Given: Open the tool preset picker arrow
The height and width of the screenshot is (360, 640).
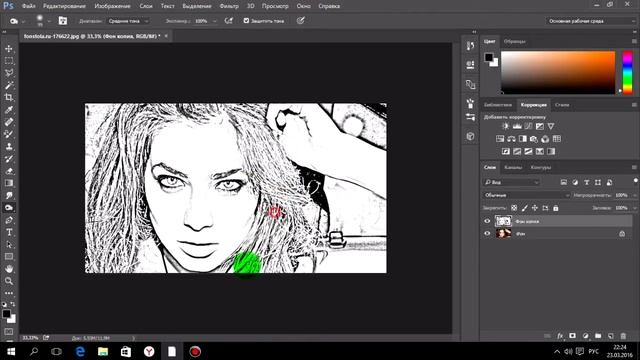Looking at the screenshot, I should 23,21.
